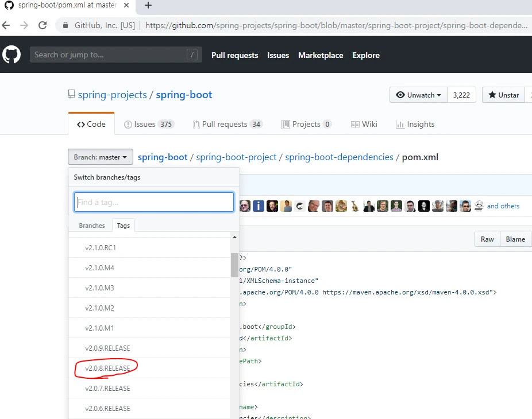Screen dimensions: 532x419
Task: Toggle the 'Branch: master' dropdown
Action: (x=101, y=157)
